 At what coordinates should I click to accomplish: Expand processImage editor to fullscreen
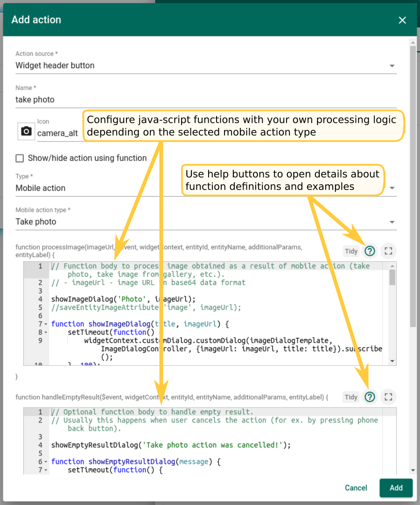click(x=388, y=251)
